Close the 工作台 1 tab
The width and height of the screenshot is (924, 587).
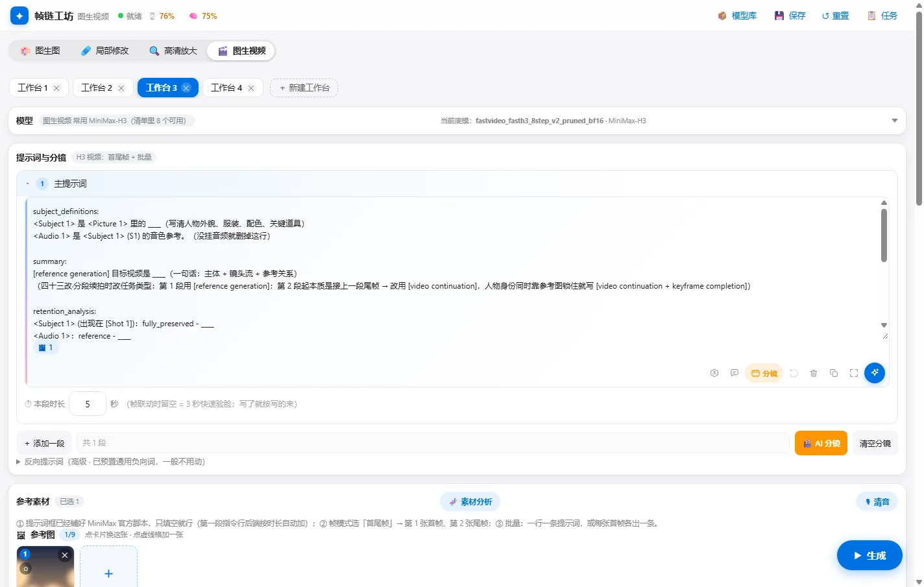point(56,88)
